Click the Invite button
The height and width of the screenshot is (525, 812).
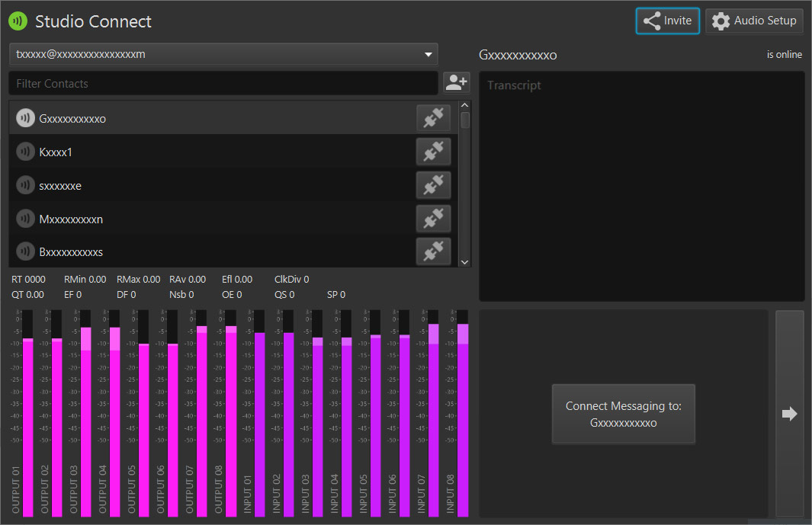pyautogui.click(x=668, y=21)
